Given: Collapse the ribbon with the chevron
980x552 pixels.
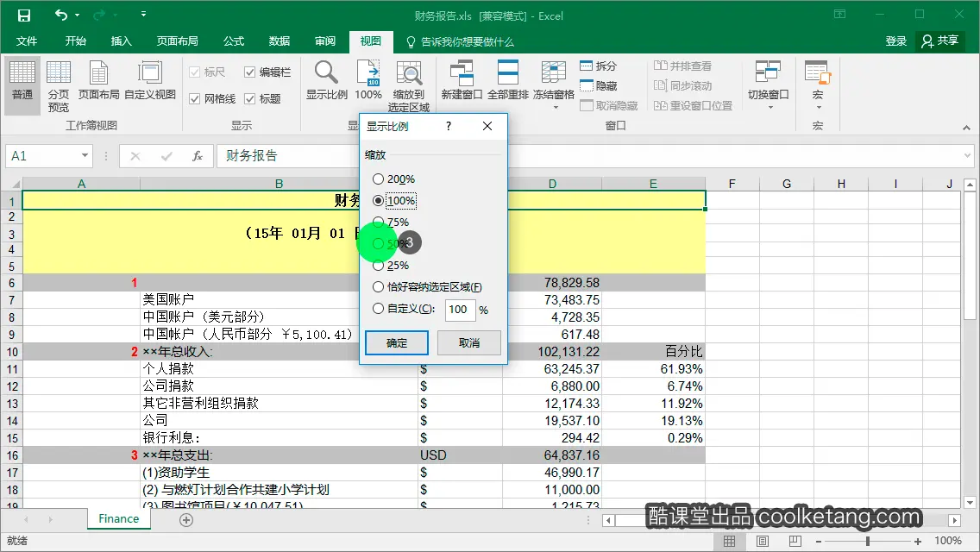Looking at the screenshot, I should [966, 128].
